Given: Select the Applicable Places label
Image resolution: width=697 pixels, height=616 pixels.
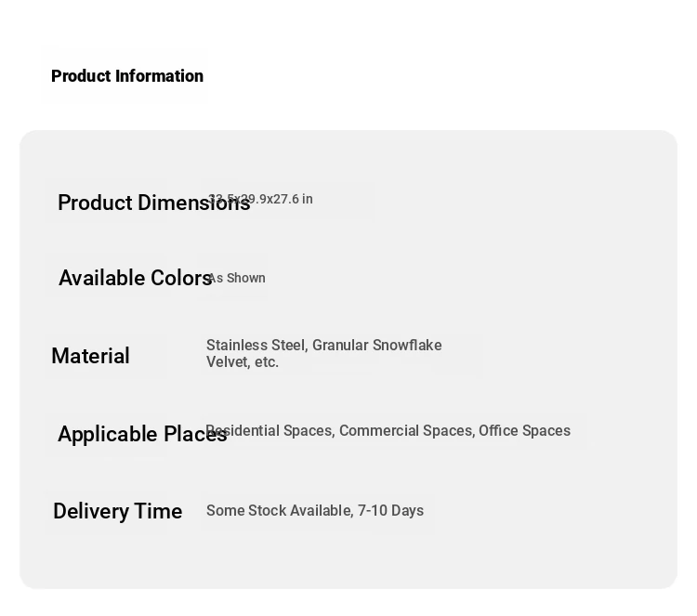Looking at the screenshot, I should [142, 434].
